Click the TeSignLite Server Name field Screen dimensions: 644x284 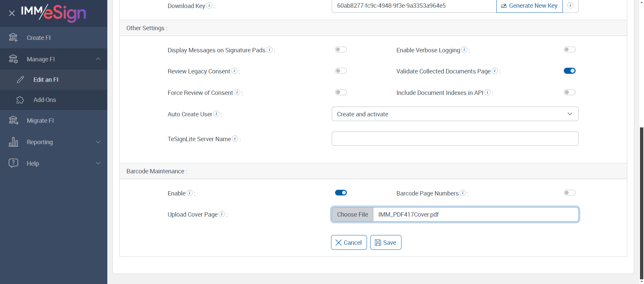point(455,139)
